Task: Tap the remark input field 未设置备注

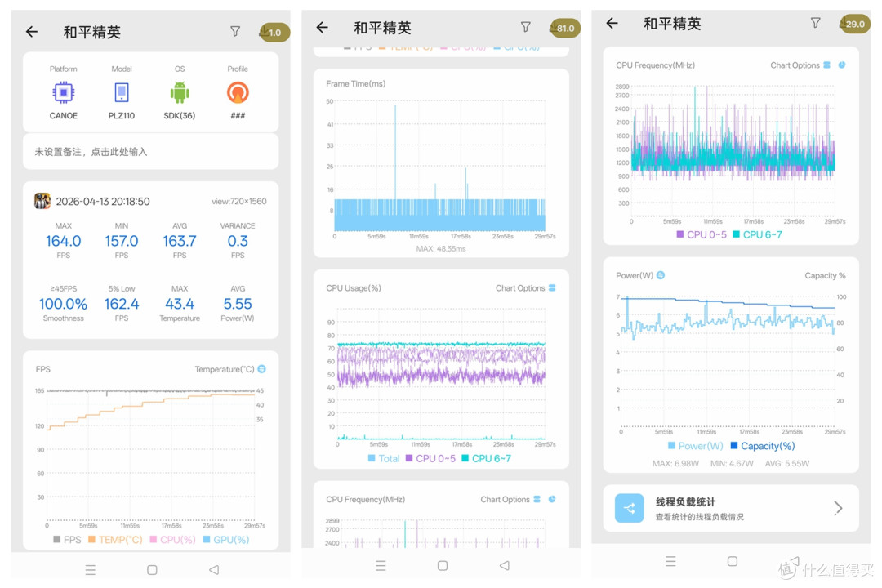Action: point(151,151)
